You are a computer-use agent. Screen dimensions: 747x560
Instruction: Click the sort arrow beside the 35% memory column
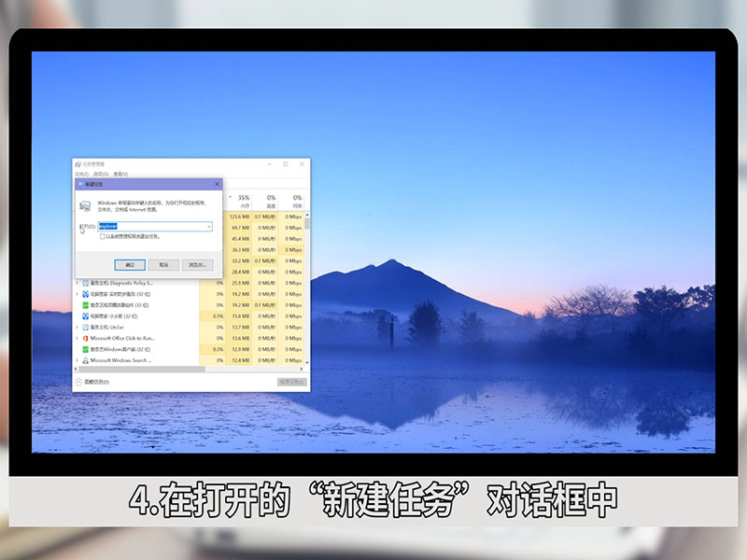pos(230,197)
